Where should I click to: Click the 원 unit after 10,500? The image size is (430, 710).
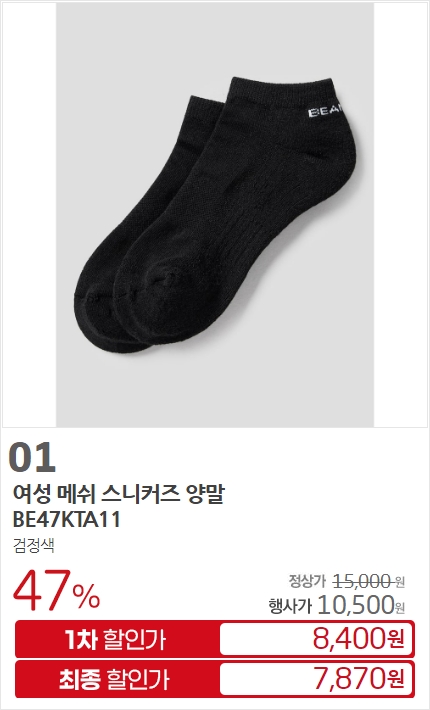pos(400,607)
